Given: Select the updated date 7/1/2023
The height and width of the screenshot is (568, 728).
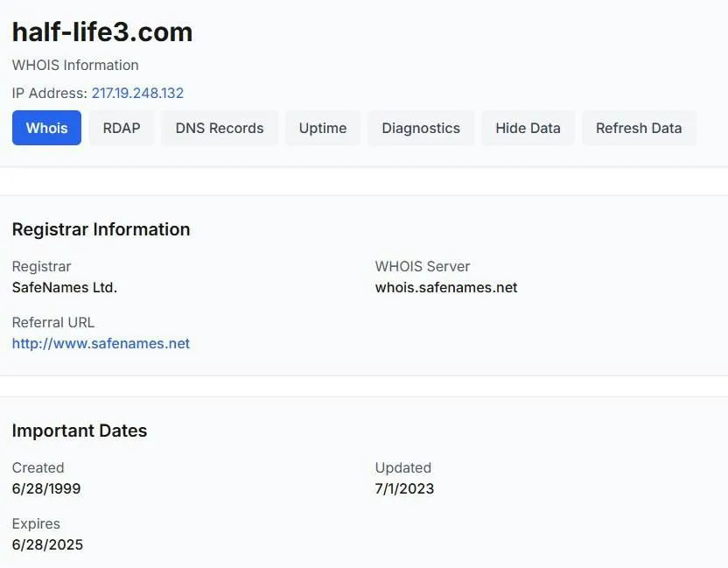Looking at the screenshot, I should point(404,488).
